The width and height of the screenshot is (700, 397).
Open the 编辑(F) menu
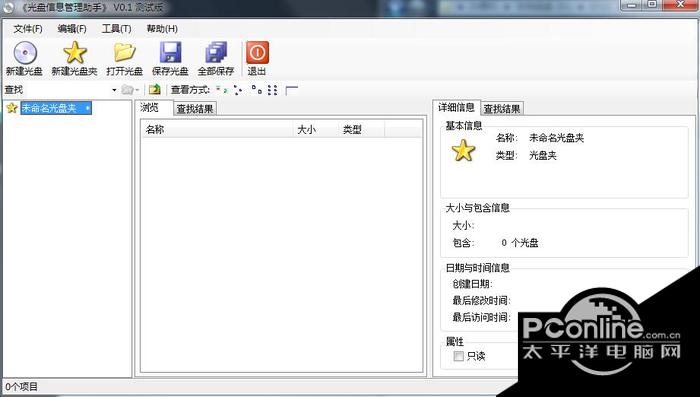(x=72, y=29)
